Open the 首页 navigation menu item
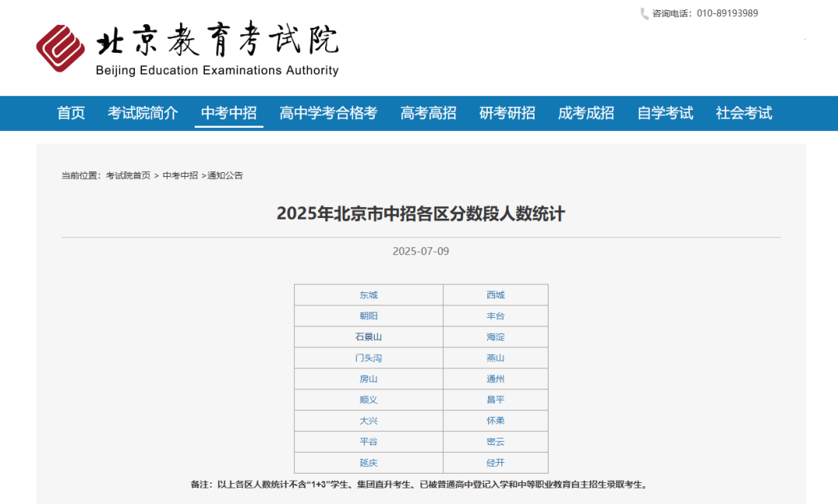Image resolution: width=838 pixels, height=504 pixels. [71, 113]
